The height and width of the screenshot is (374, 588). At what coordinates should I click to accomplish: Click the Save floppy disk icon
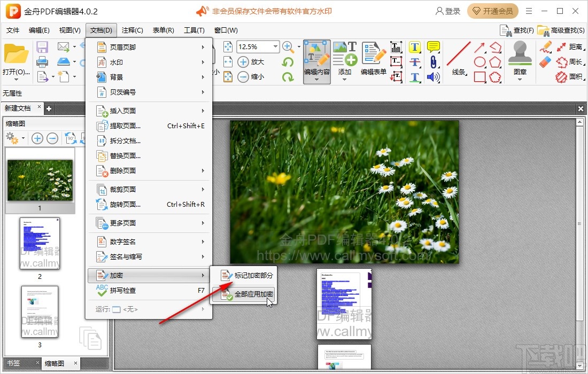(x=42, y=47)
